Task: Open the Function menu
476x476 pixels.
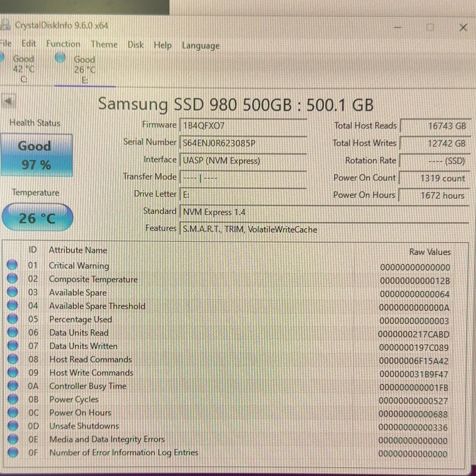Action: click(63, 44)
